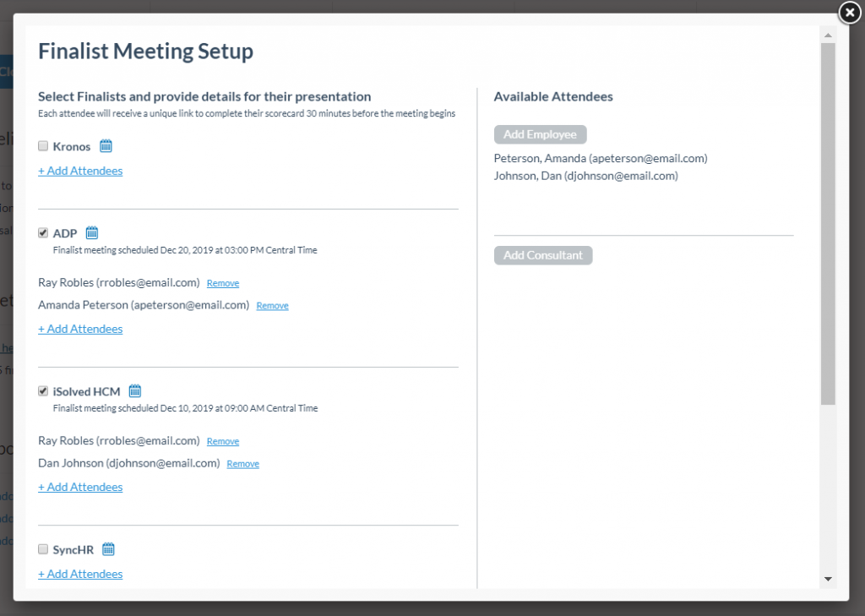The height and width of the screenshot is (616, 865).
Task: Check the Kronos finalist checkbox
Action: (x=43, y=146)
